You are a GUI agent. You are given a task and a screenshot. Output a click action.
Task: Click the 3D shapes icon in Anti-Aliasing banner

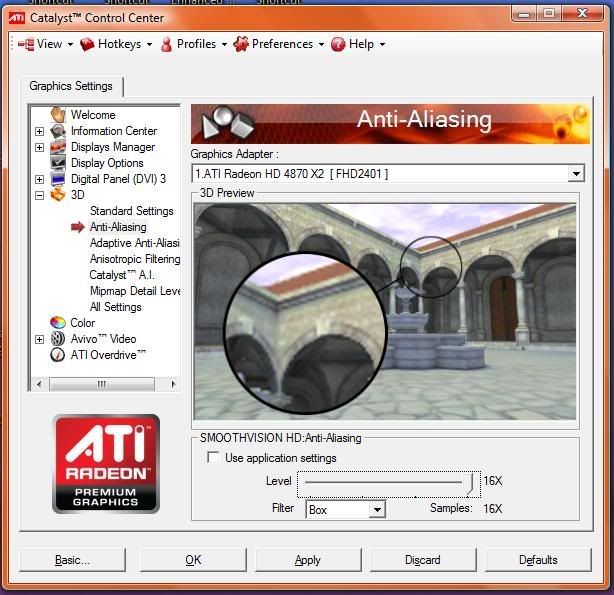227,123
